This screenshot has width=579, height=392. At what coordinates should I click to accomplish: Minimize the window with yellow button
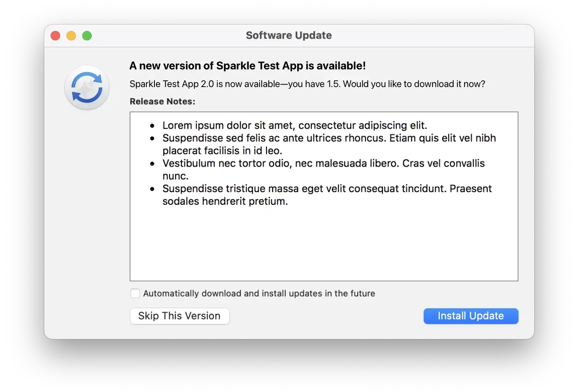pos(71,36)
